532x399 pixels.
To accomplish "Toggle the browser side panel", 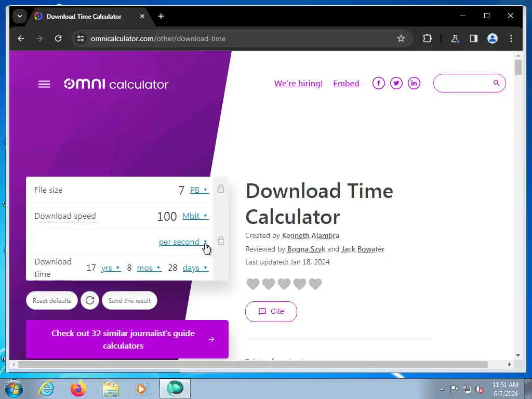I will click(x=474, y=38).
